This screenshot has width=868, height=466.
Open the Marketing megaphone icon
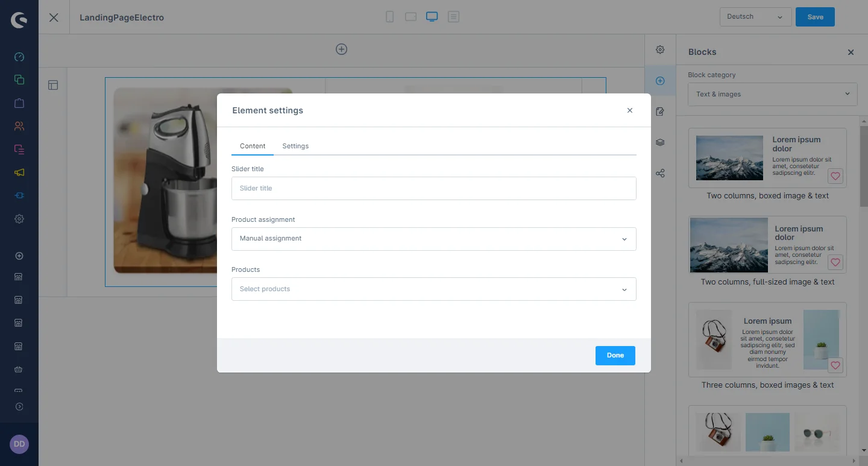click(x=19, y=172)
